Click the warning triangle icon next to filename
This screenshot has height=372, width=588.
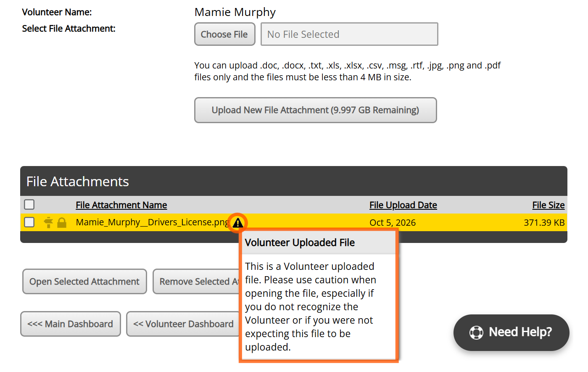238,223
